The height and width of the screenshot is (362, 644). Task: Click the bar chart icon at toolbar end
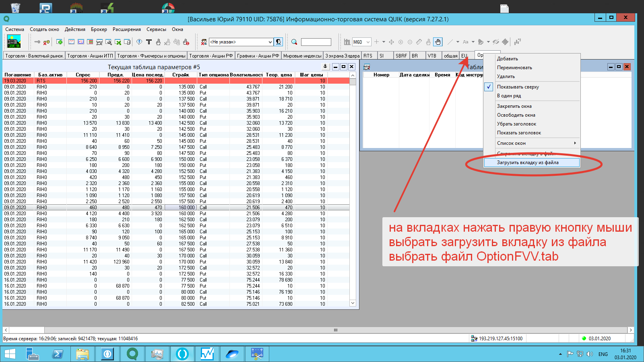518,41
